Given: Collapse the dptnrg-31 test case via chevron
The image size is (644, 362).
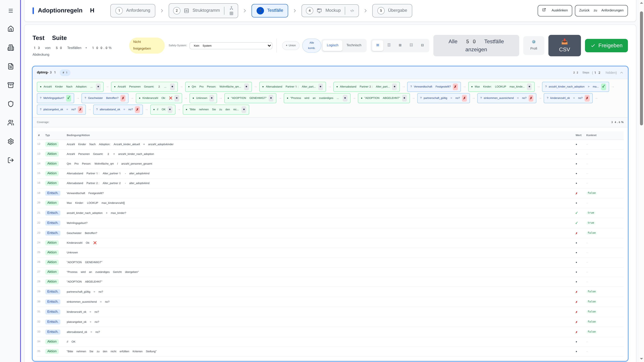Looking at the screenshot, I should 622,73.
